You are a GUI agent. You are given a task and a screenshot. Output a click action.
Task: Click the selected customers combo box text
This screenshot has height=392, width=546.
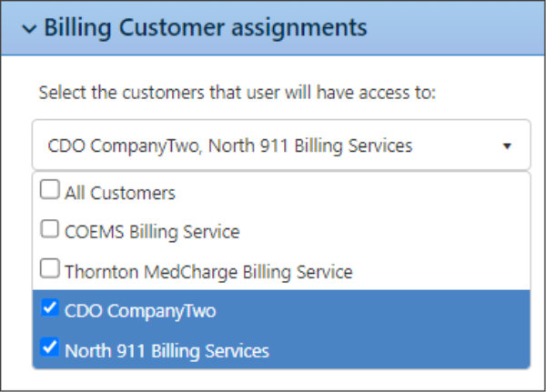click(230, 146)
